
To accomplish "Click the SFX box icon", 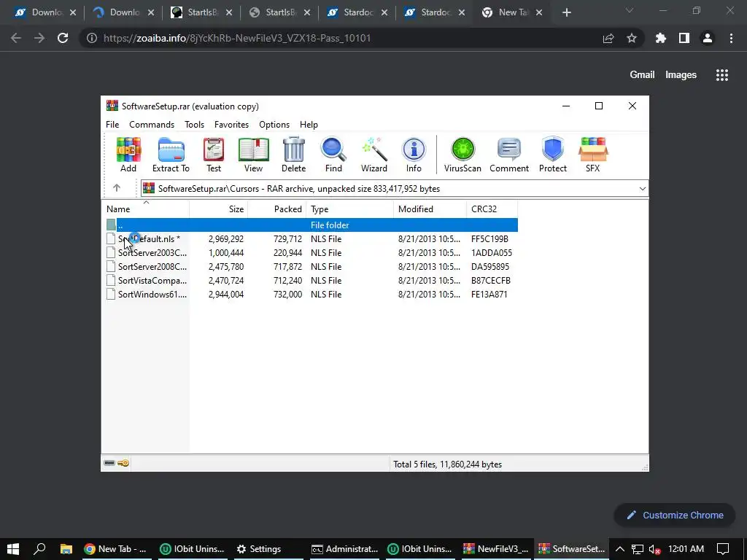I will 592,155.
